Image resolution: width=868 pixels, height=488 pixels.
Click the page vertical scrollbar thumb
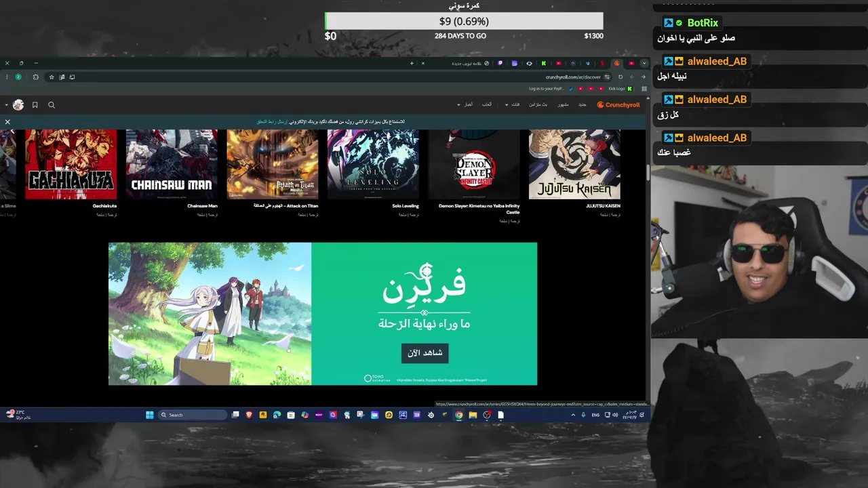[648, 173]
